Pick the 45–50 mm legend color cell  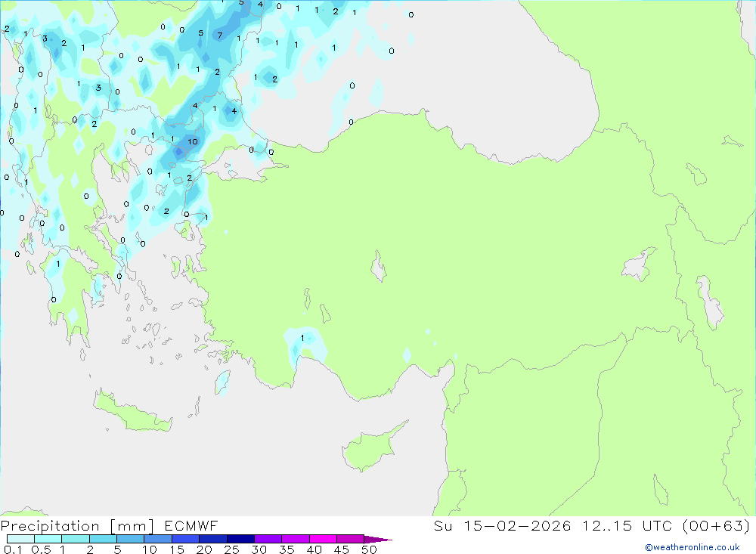point(350,539)
